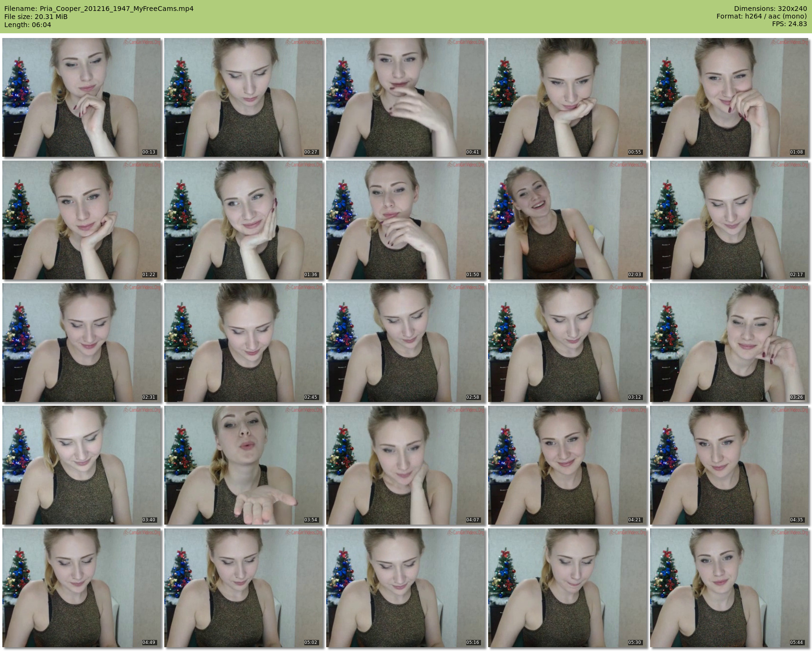Click the "Length: 06:04" text
This screenshot has width=812, height=651.
point(28,25)
